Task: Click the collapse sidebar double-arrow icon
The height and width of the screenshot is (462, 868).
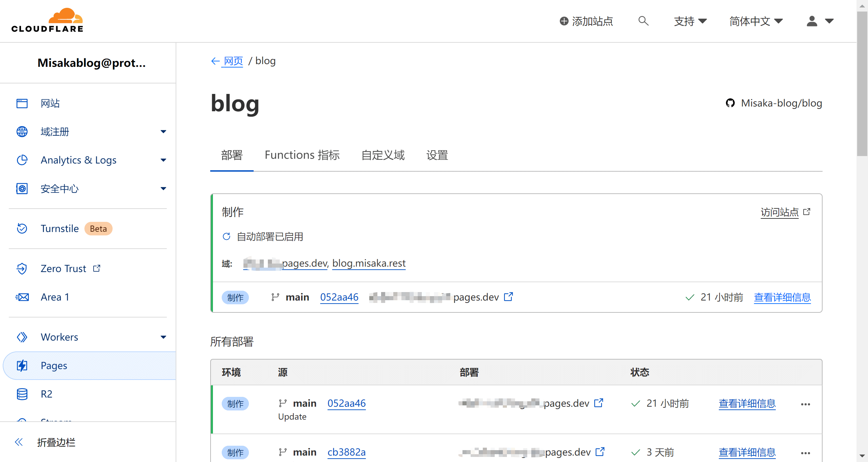Action: pyautogui.click(x=19, y=442)
